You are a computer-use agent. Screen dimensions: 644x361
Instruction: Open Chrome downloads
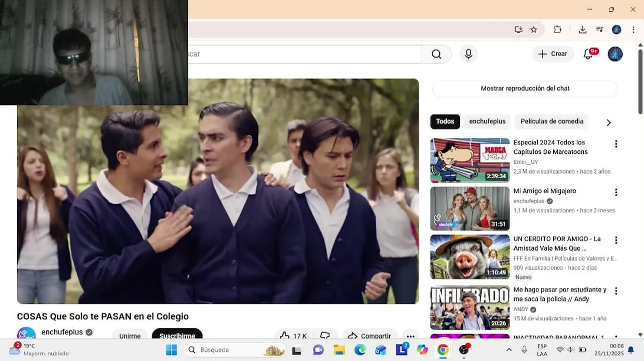click(582, 30)
